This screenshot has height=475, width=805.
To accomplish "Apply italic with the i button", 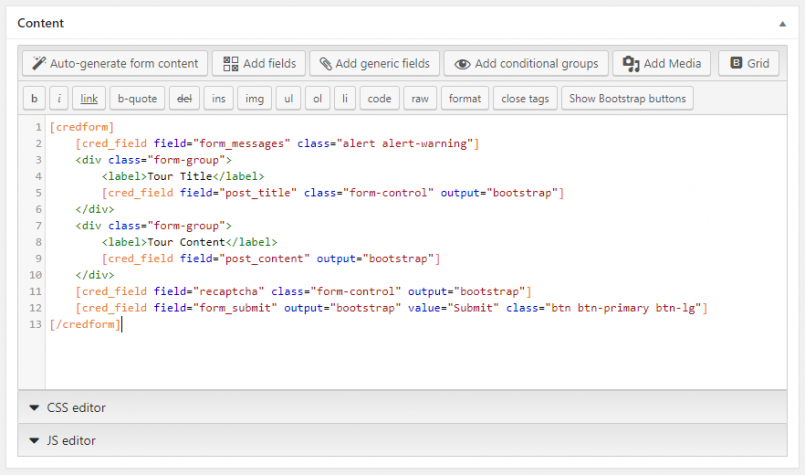I will (59, 98).
